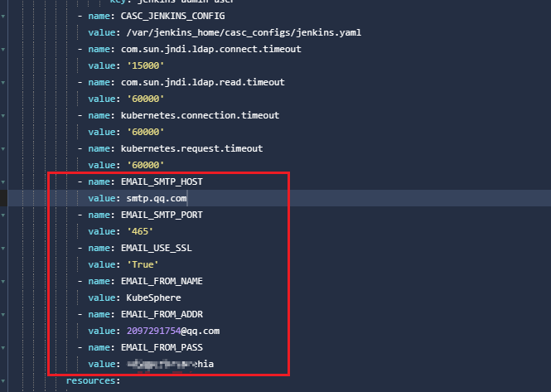The height and width of the screenshot is (392, 551).
Task: Collapse the EMAIL_SMTP_PORT fold arrow in gutter
Action: [3, 215]
